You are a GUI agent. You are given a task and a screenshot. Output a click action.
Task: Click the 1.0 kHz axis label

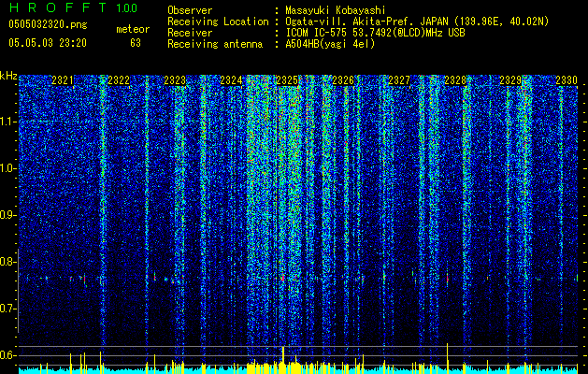point(7,168)
